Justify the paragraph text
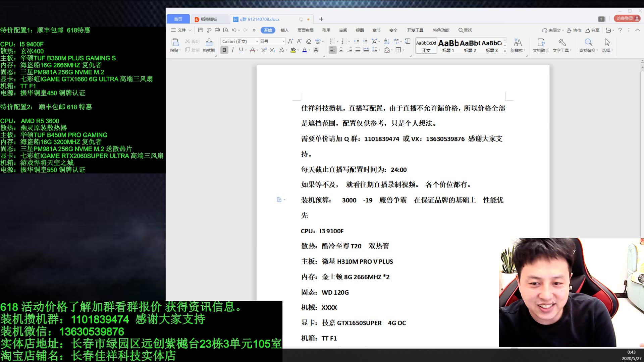 pyautogui.click(x=358, y=50)
